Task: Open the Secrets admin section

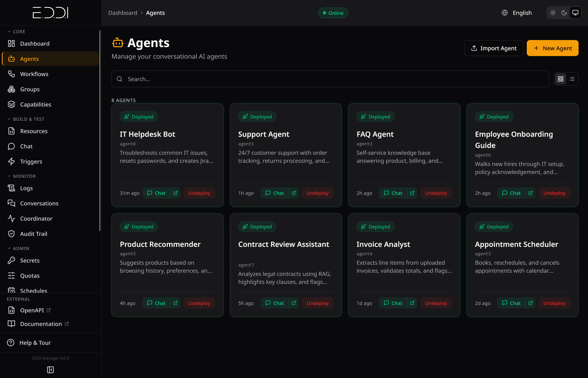Action: 30,260
